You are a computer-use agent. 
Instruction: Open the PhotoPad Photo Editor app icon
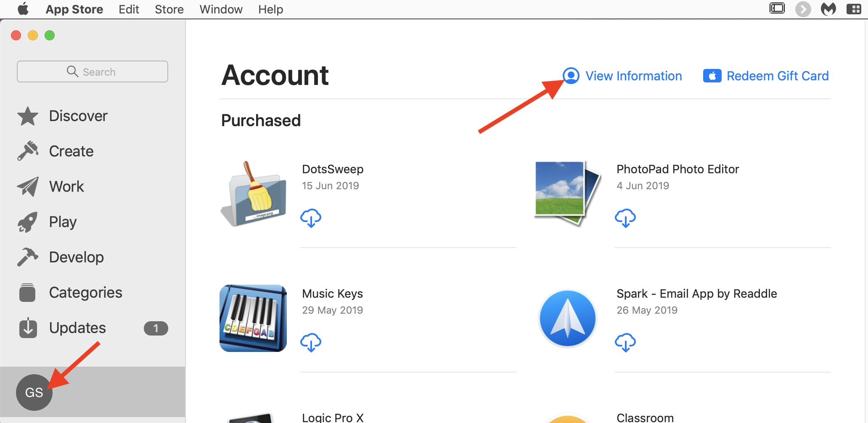click(x=568, y=193)
